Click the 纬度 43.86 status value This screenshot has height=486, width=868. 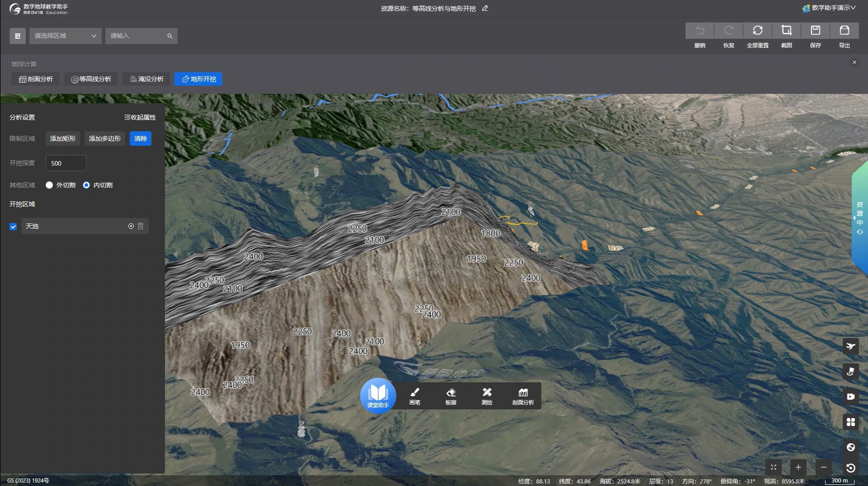575,481
